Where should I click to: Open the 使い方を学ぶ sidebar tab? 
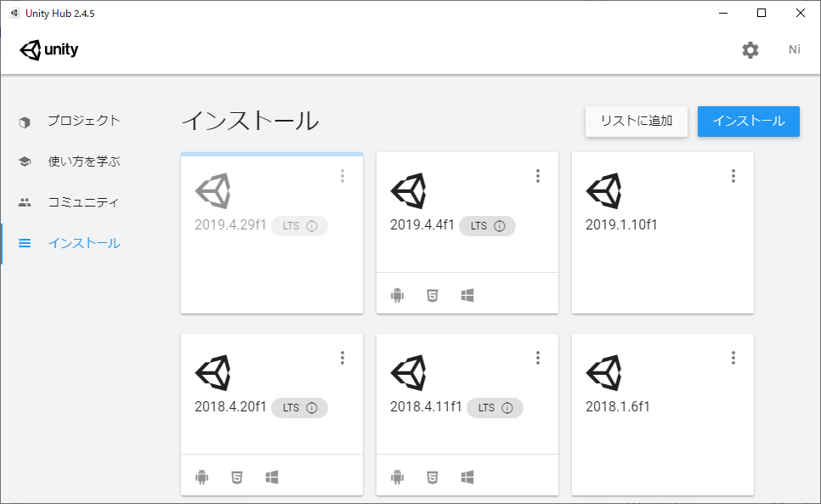84,161
